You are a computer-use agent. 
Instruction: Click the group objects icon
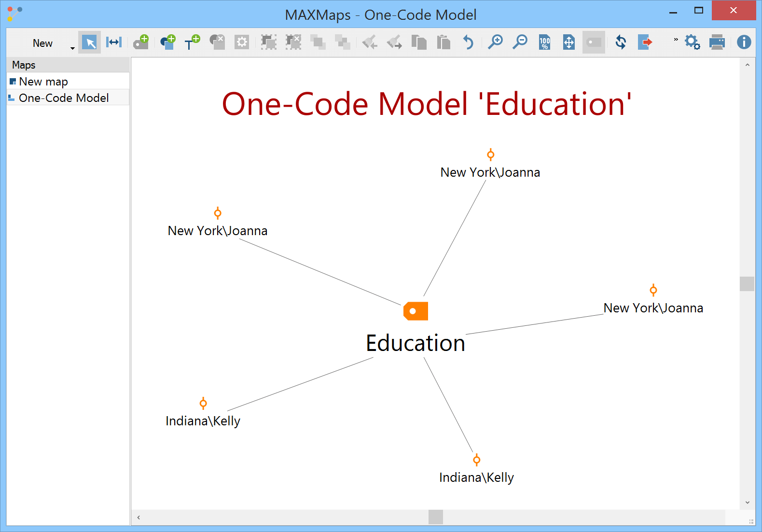(x=269, y=42)
